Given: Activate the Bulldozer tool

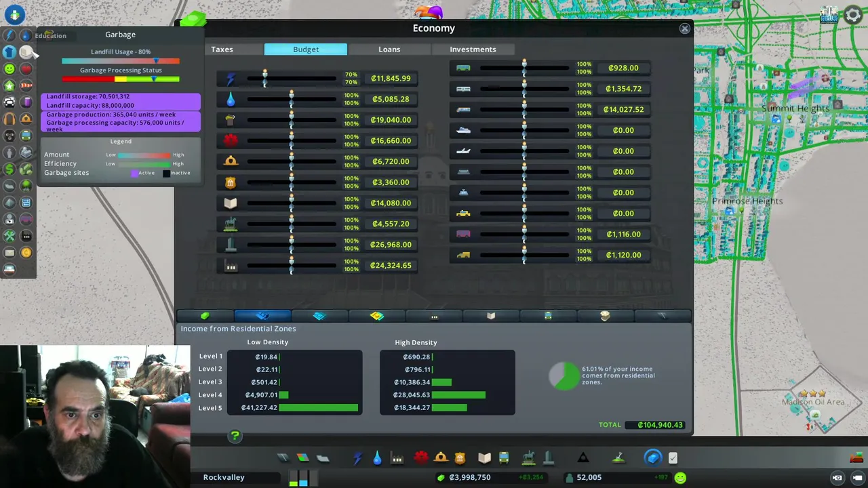Looking at the screenshot, I should (x=856, y=457).
